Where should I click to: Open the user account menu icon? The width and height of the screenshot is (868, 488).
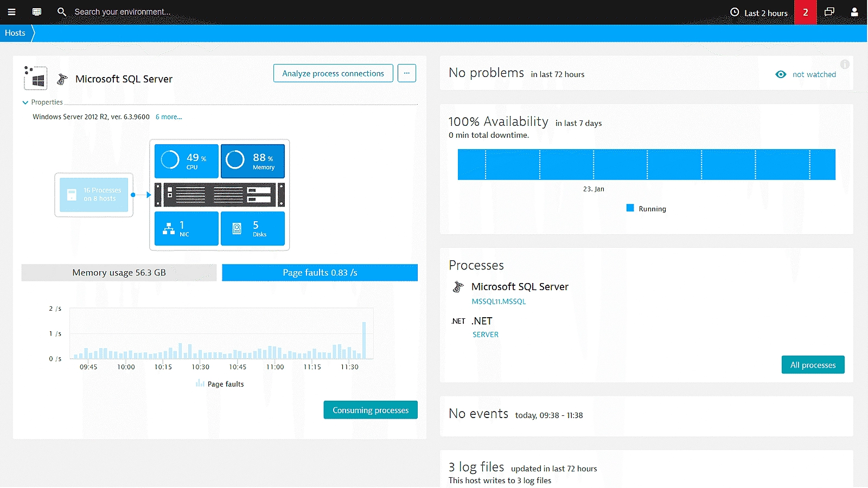coord(854,12)
